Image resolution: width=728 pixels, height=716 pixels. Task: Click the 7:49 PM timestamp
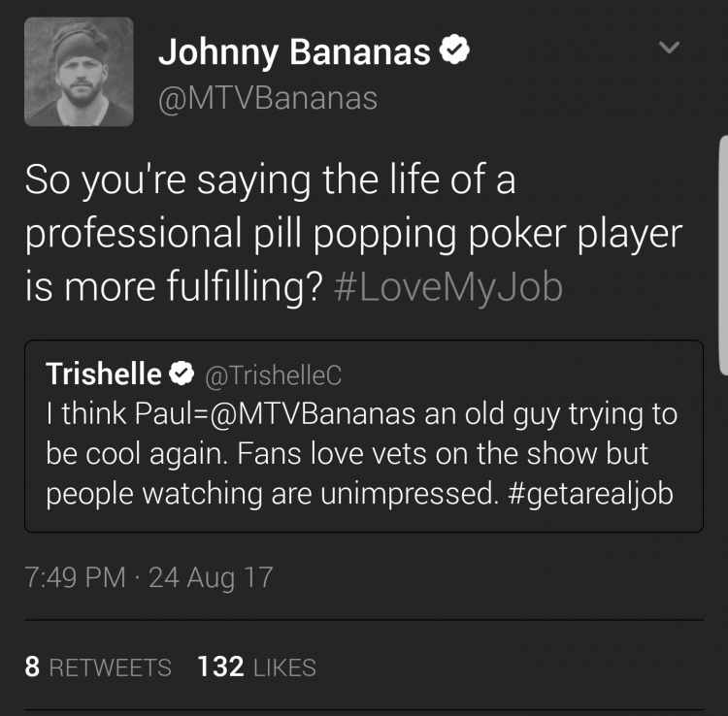coord(75,577)
